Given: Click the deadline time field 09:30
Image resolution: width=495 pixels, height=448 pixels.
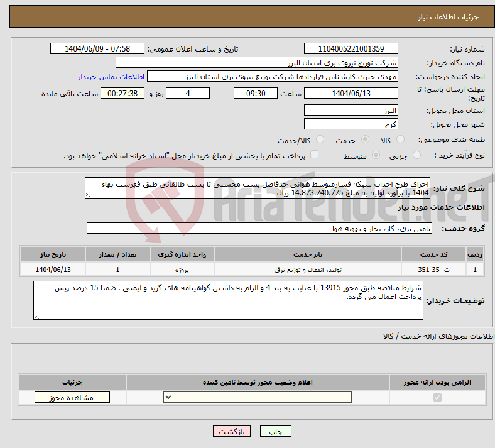Looking at the screenshot, I should [256, 93].
